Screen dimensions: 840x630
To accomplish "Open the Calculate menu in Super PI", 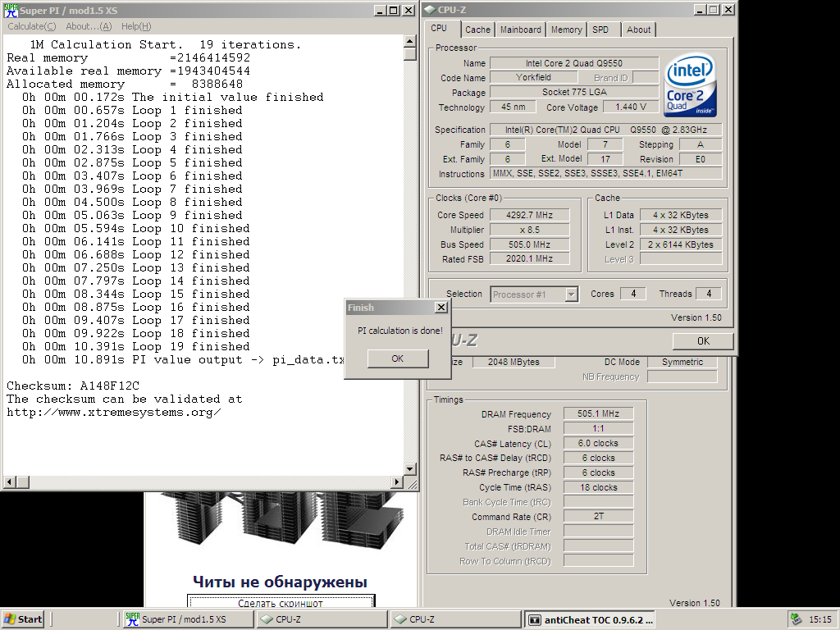I will pos(32,26).
